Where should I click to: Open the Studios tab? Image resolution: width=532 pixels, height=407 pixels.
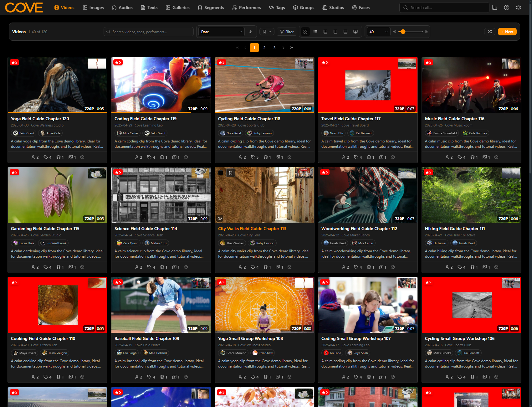[333, 8]
